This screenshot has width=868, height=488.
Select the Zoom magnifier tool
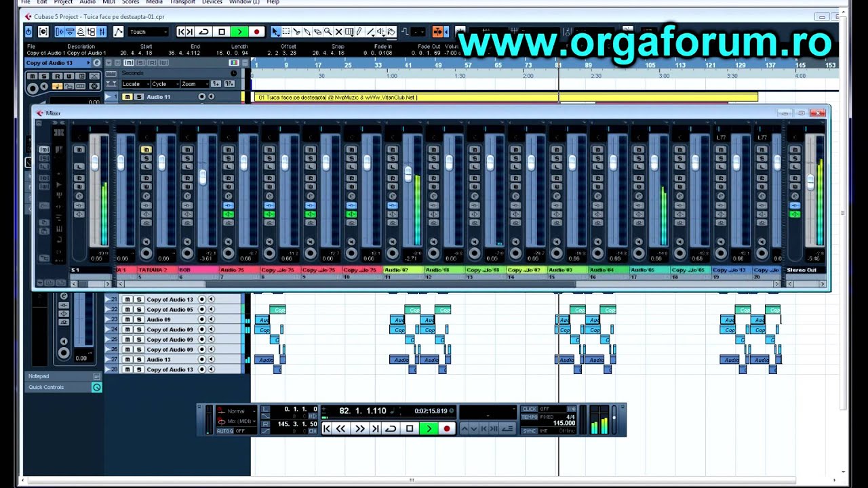[x=328, y=32]
